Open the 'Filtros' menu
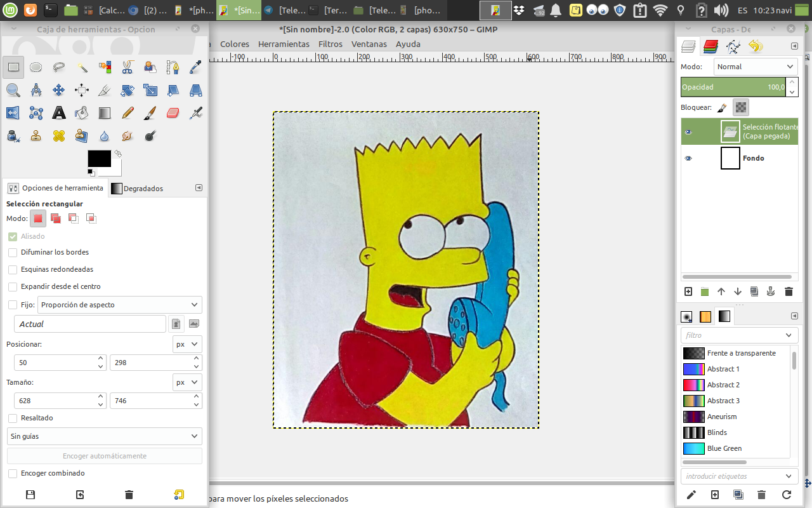This screenshot has width=812, height=508. click(x=331, y=44)
